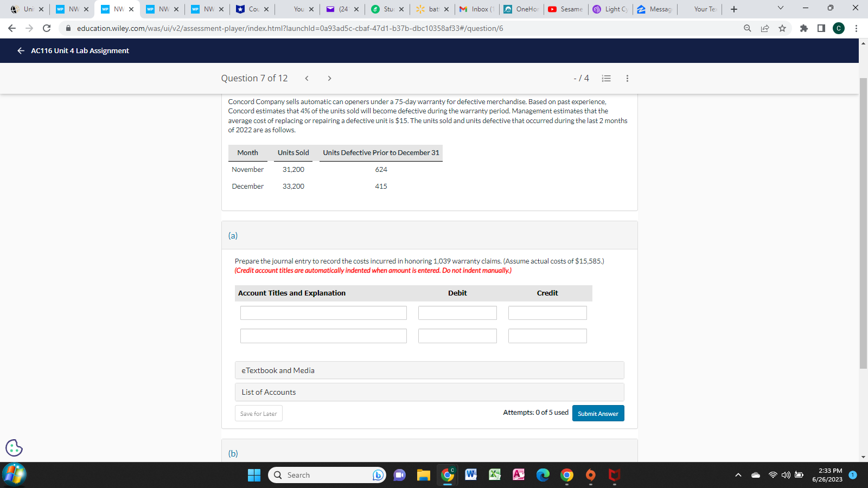The height and width of the screenshot is (488, 868).
Task: Click the share icon in the address bar
Action: (765, 28)
